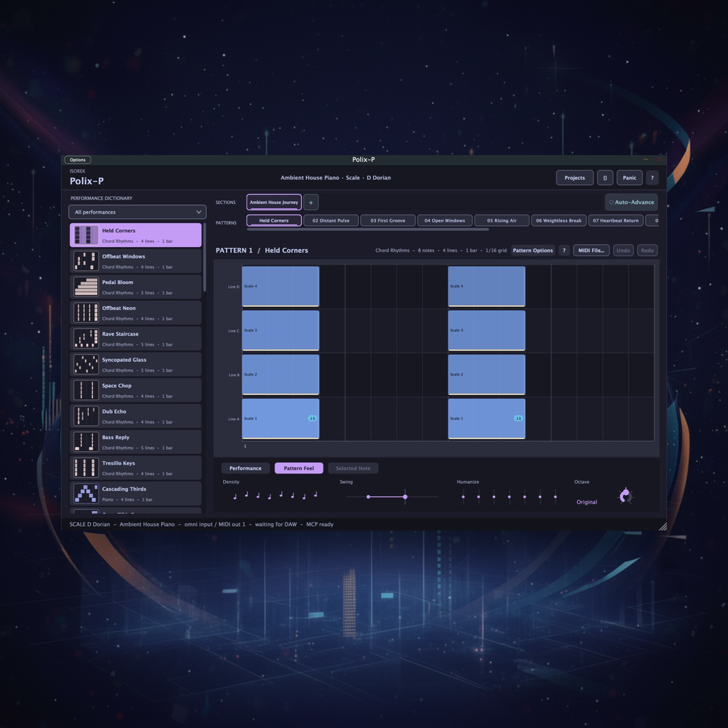Screen dimensions: 728x728
Task: Add a new section with plus button
Action: (311, 203)
